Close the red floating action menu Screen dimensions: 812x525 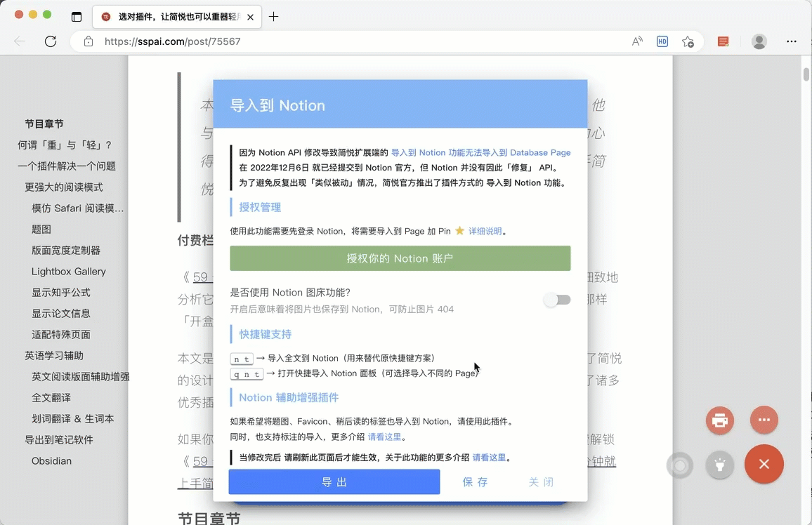[x=764, y=464]
